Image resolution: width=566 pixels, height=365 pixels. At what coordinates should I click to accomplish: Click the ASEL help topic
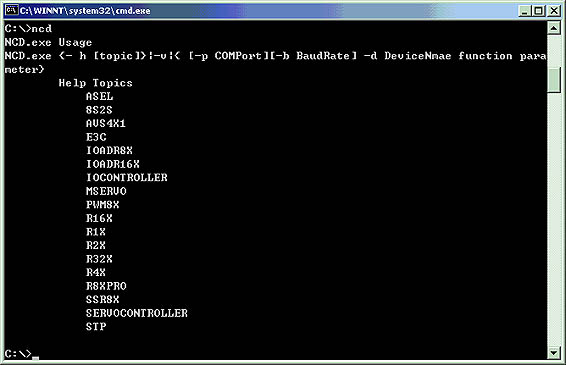pos(100,96)
